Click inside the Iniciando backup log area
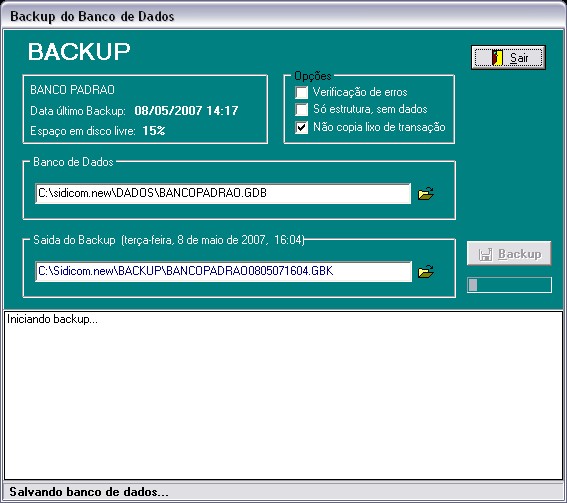 283,395
